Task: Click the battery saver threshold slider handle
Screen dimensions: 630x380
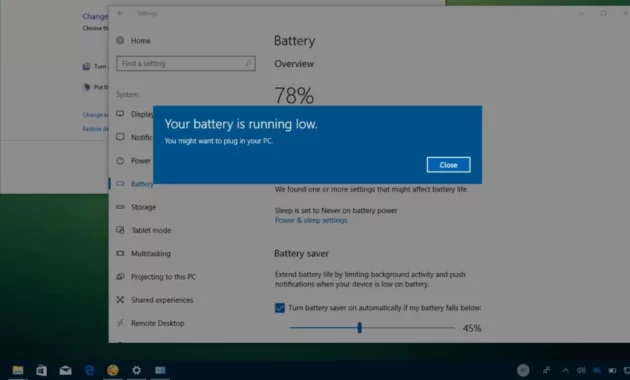Action: (x=360, y=328)
